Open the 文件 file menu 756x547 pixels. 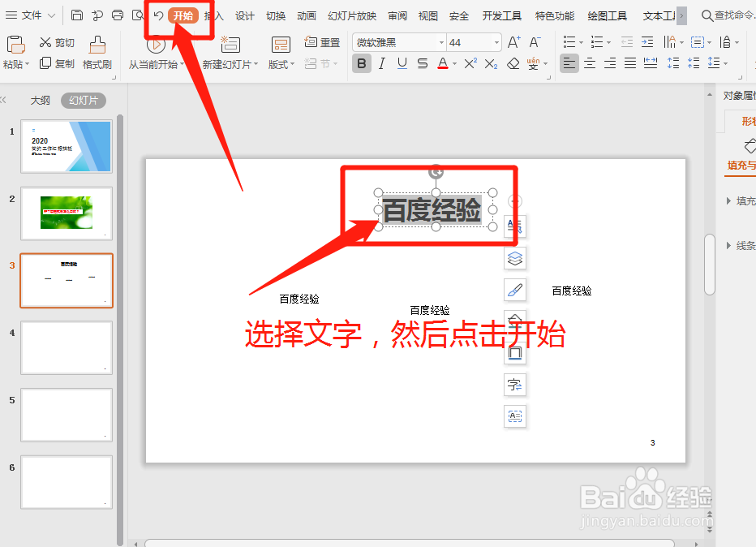(32, 15)
